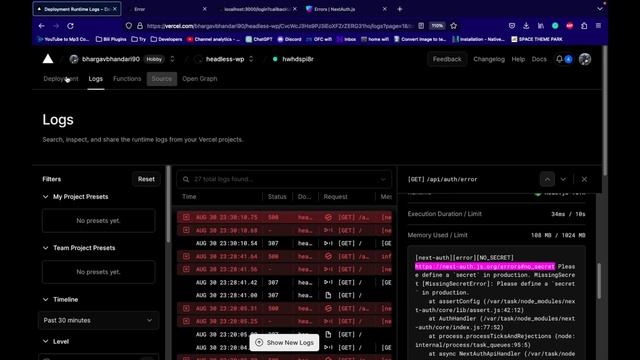Open the notifications bell icon
Image resolution: width=640 pixels, height=360 pixels.
pos(559,59)
